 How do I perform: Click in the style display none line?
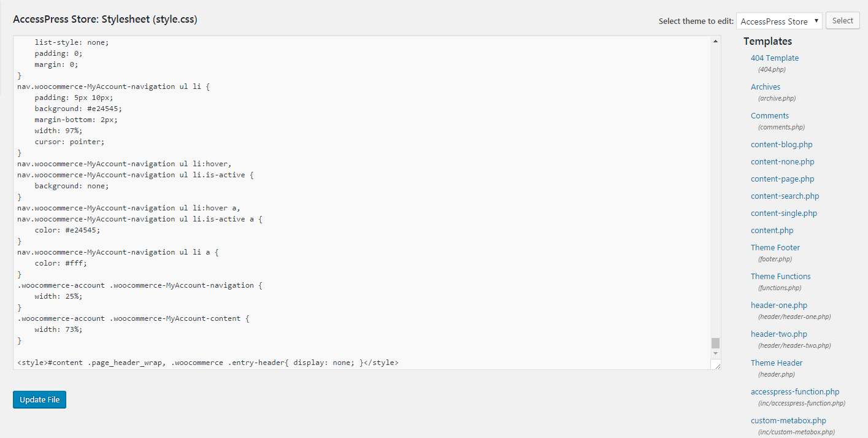208,363
